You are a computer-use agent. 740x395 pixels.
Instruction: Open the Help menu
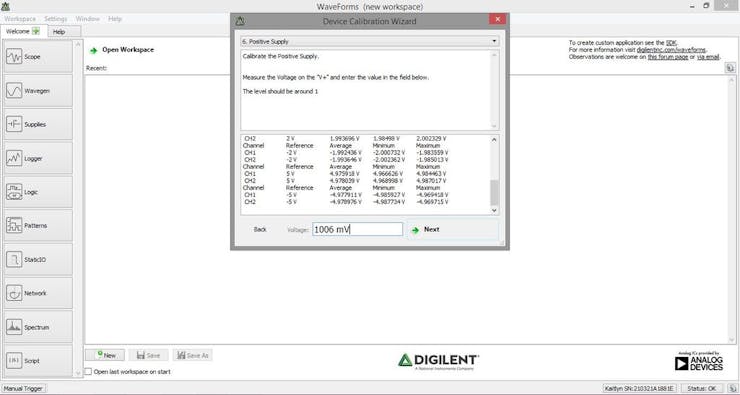(115, 19)
